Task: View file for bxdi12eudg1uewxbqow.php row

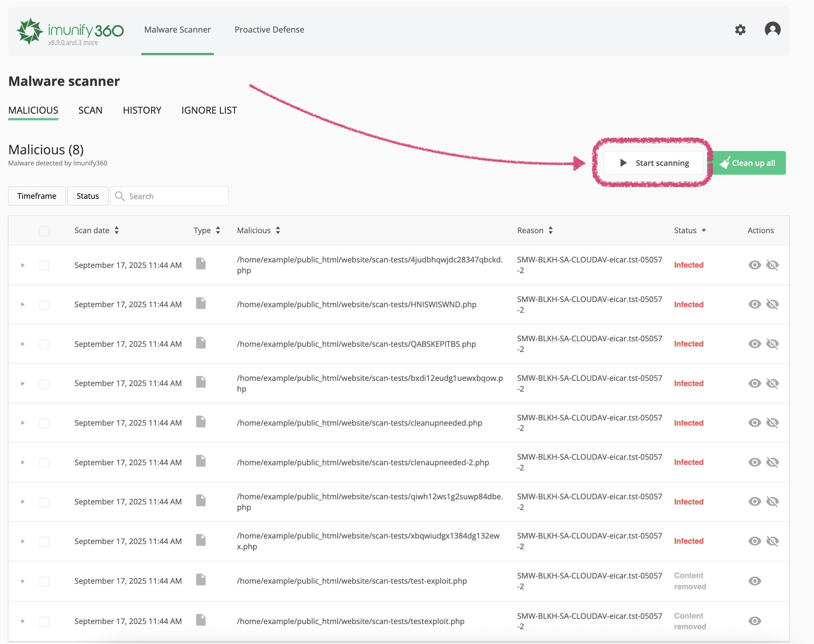Action: tap(754, 383)
